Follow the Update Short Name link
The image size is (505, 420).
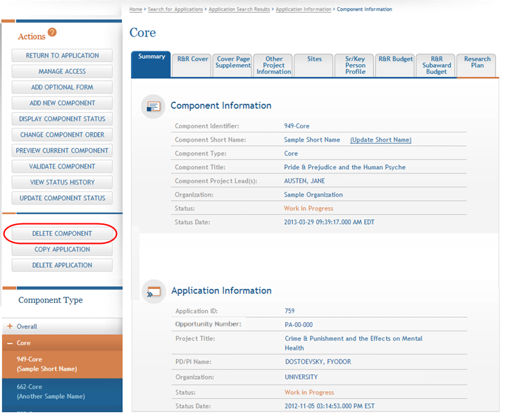pos(380,140)
